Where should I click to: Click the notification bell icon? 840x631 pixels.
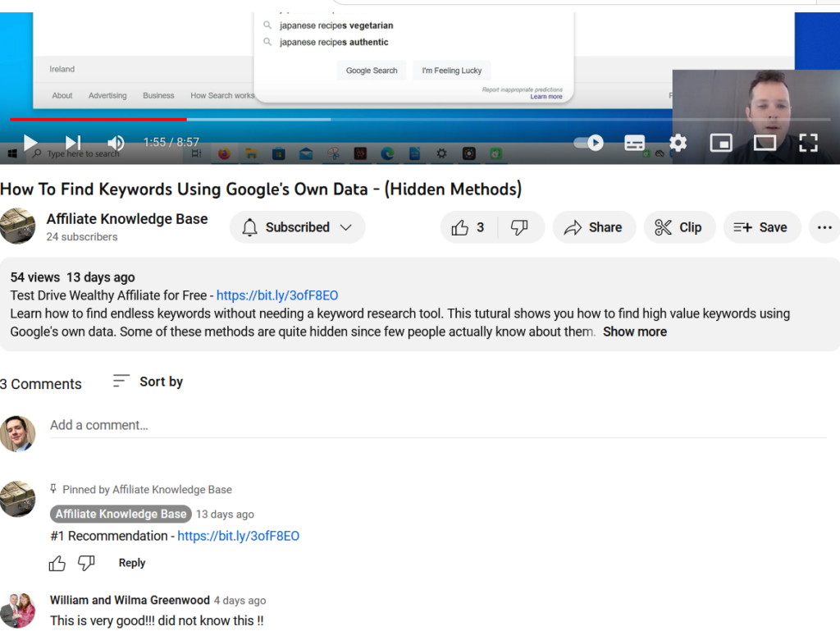tap(249, 227)
